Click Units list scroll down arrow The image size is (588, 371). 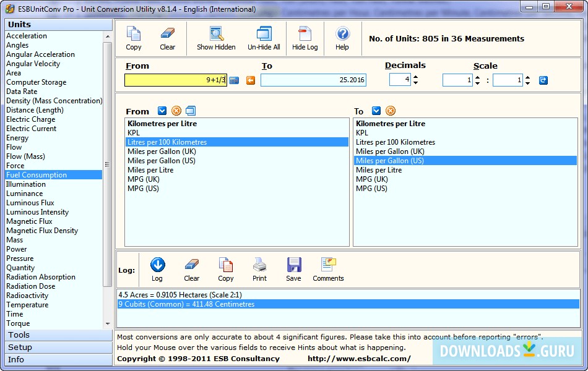coord(108,324)
